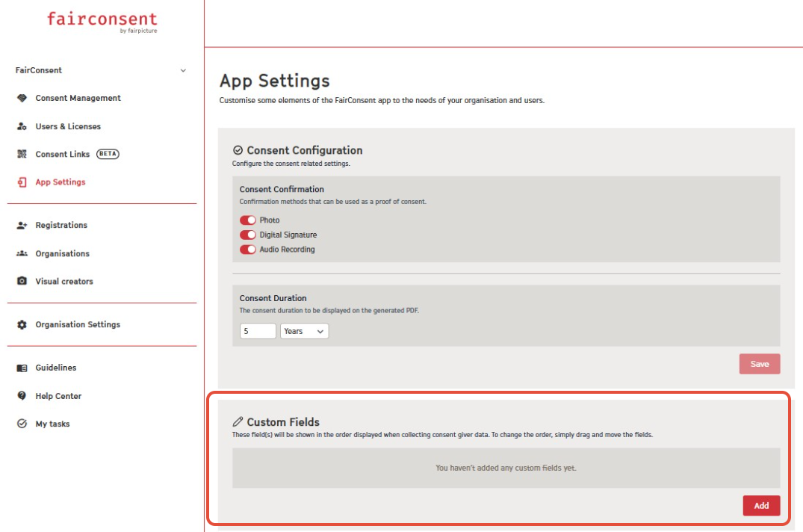Click the Organisation Settings gear icon

tap(22, 324)
